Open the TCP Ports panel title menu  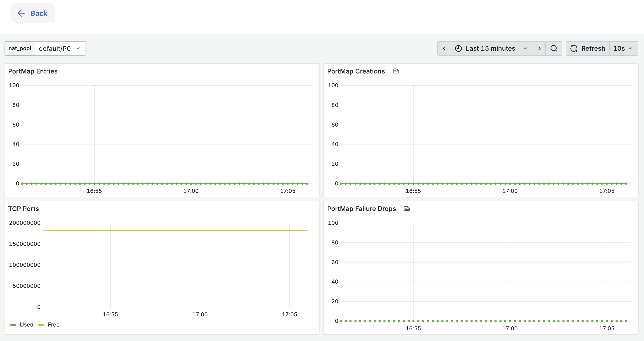[x=24, y=208]
